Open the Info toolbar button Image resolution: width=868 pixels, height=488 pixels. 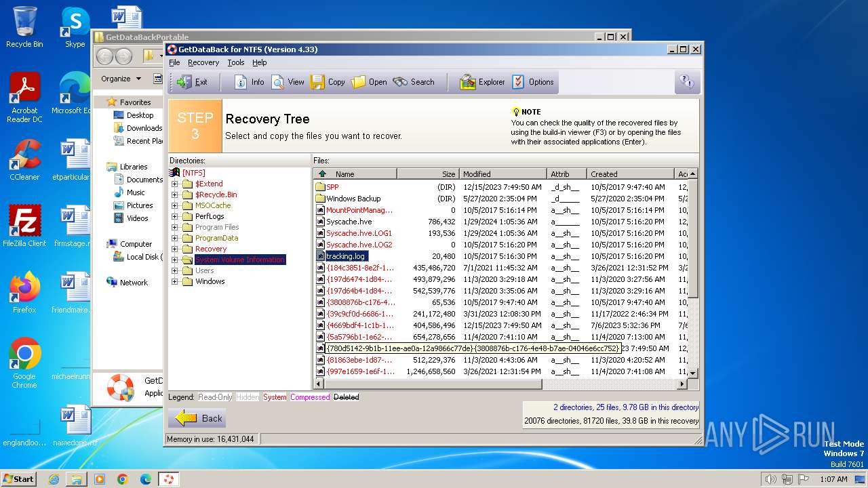coord(249,82)
